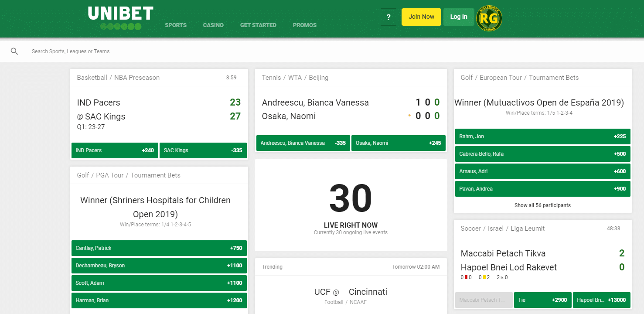The height and width of the screenshot is (314, 644).
Task: Click the Responsible Gaming RG badge
Action: click(489, 18)
